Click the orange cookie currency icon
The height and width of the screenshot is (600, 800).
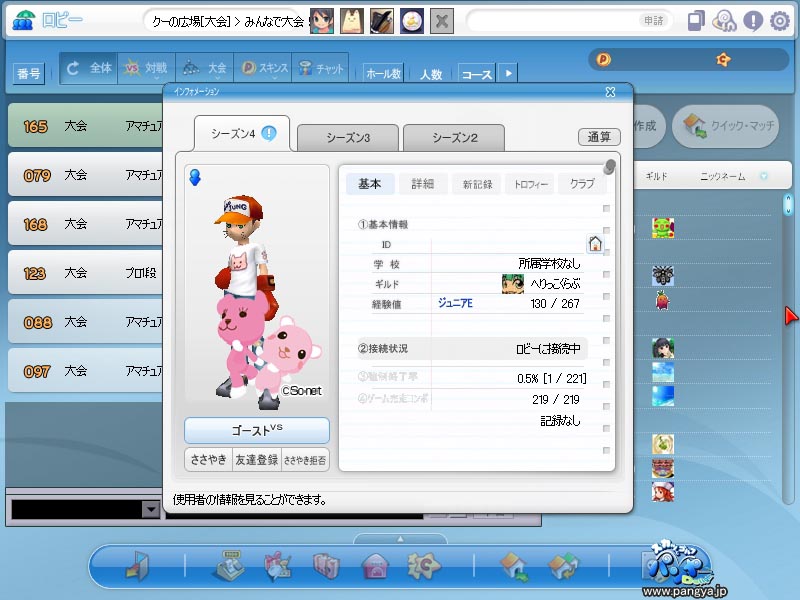coord(723,60)
